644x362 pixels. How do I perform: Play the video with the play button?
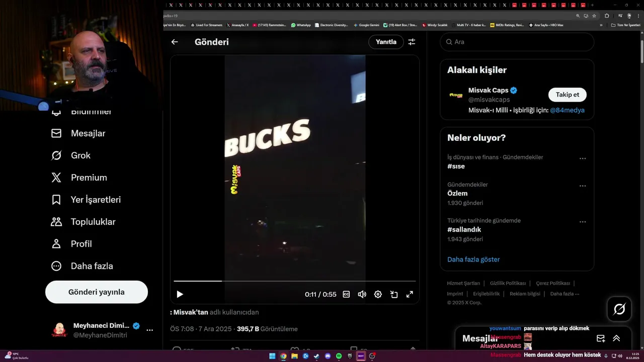click(180, 294)
